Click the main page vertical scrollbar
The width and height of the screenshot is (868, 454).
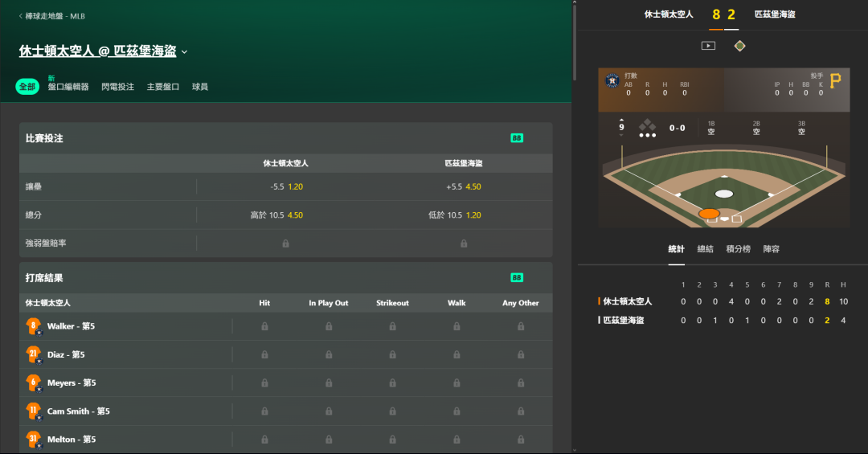point(574,42)
